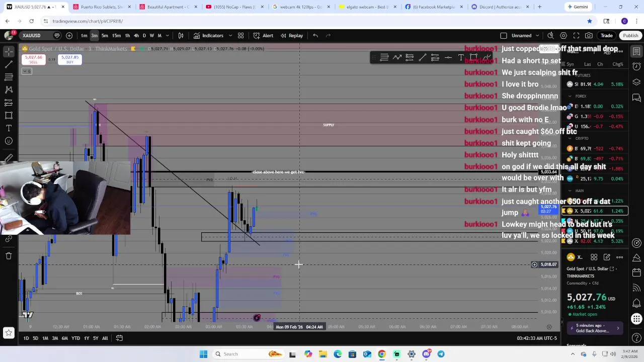The height and width of the screenshot is (362, 644).
Task: Select horizontal line in floating drawing toolbar
Action: (448, 57)
